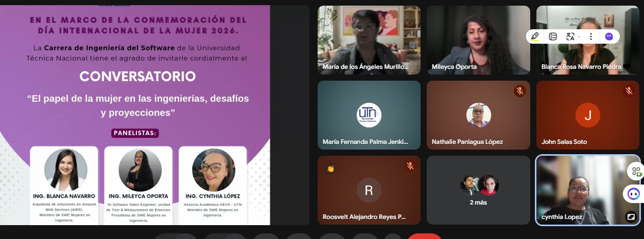The image size is (644, 239).
Task: Select the highlighter tool in floating toolbar
Action: click(x=535, y=36)
